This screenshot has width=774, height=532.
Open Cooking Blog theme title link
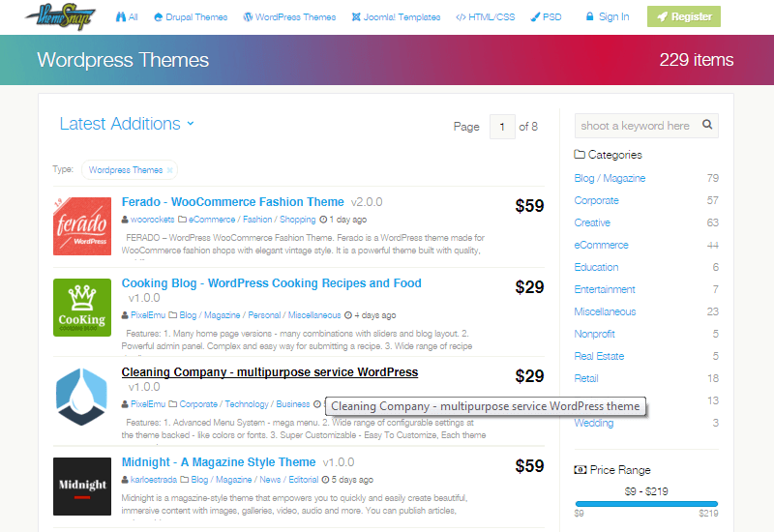pos(272,283)
